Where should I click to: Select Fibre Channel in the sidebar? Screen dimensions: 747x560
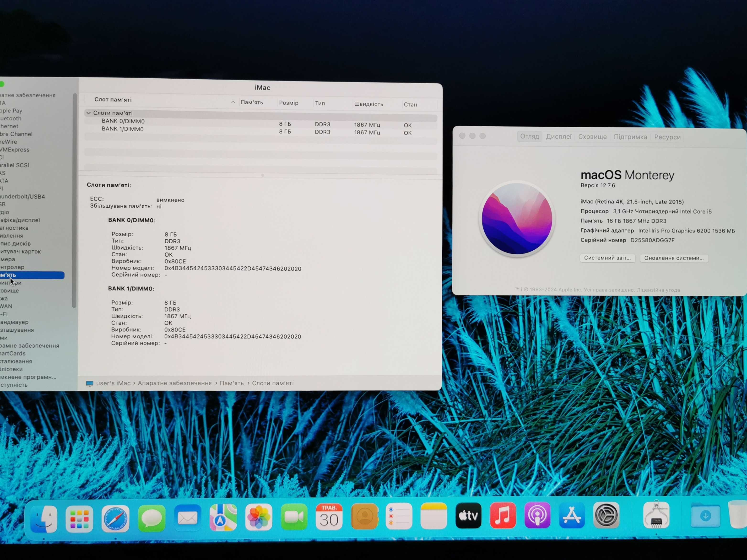click(x=16, y=134)
